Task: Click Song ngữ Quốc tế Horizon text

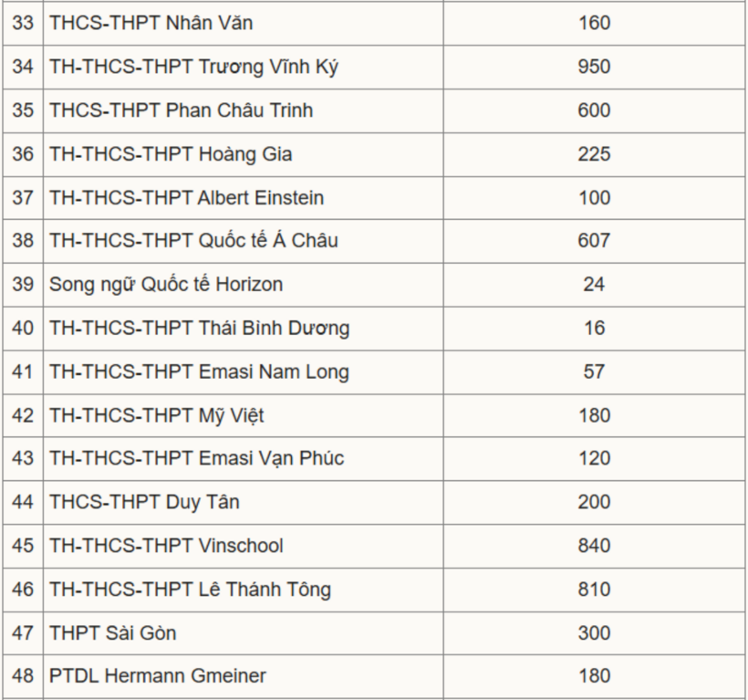Action: click(x=166, y=285)
